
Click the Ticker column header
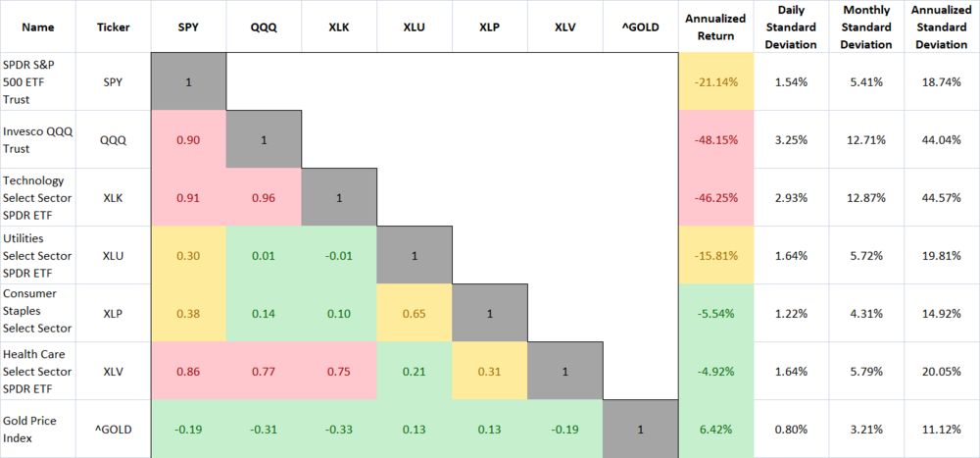point(113,26)
